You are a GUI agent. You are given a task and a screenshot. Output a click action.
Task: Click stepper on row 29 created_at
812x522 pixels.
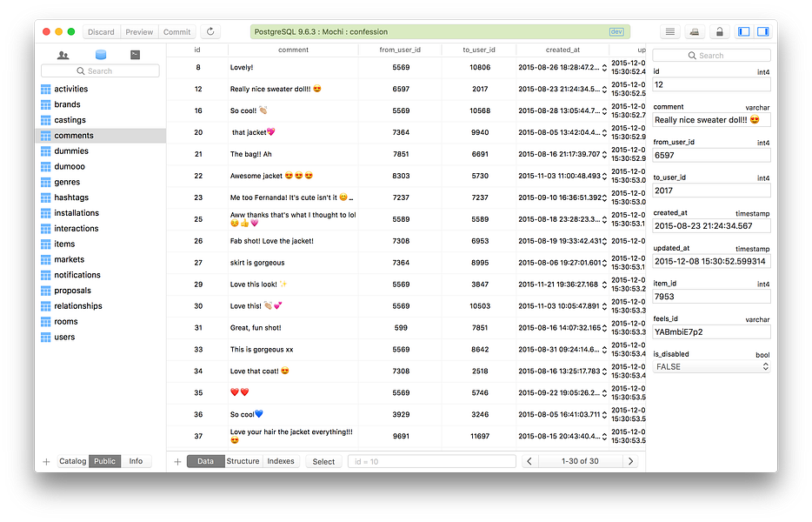[x=604, y=284]
